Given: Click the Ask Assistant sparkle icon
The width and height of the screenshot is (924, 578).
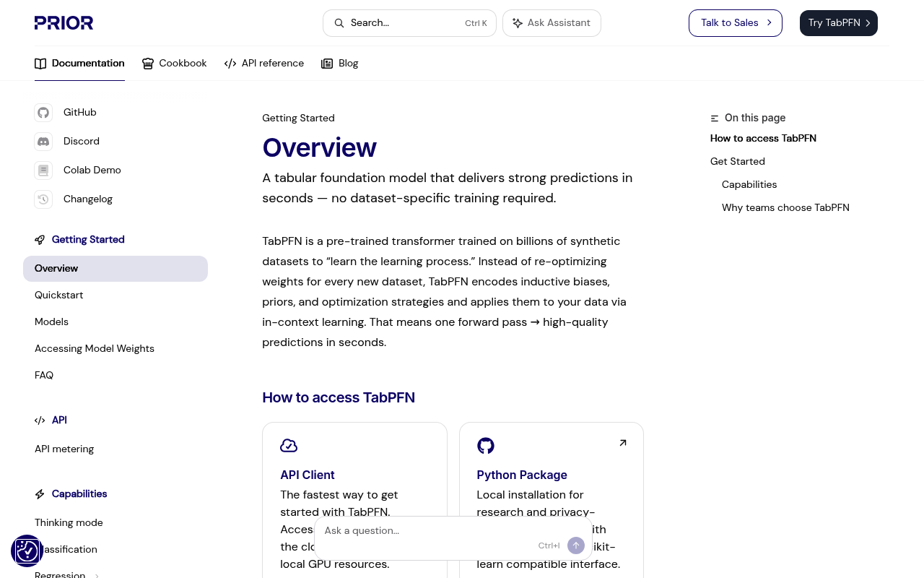Looking at the screenshot, I should [x=518, y=23].
